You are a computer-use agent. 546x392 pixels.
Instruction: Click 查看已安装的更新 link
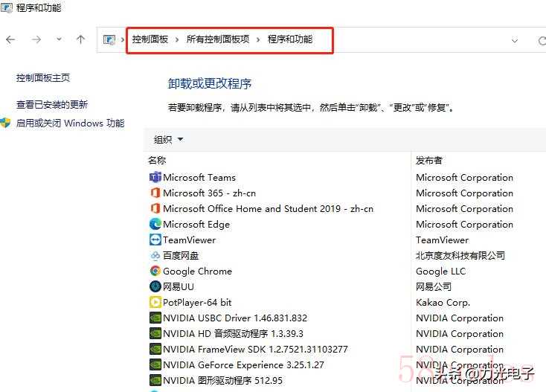coord(52,105)
